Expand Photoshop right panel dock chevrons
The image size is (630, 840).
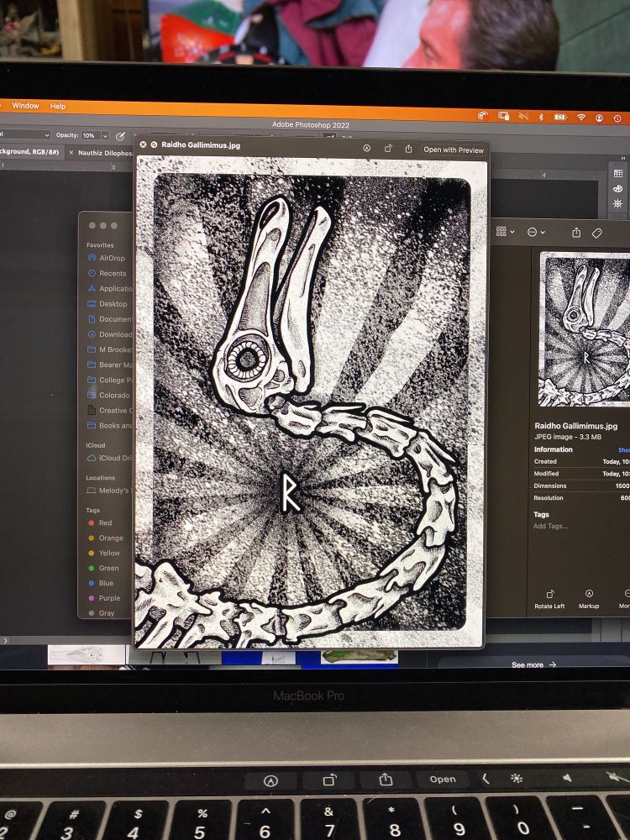[623, 158]
